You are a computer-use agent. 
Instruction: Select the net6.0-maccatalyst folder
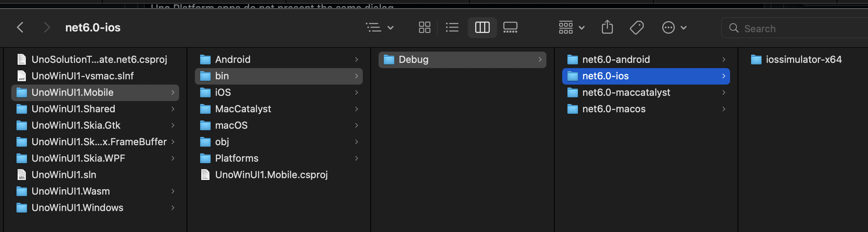(626, 92)
